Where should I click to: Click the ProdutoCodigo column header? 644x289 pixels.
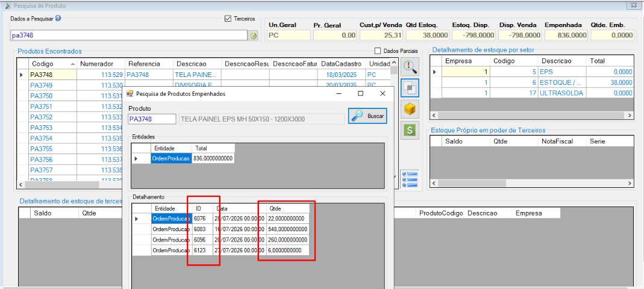[441, 213]
